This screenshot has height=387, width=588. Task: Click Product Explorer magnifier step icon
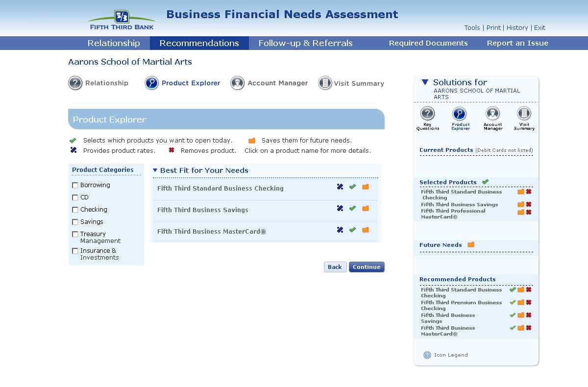152,83
